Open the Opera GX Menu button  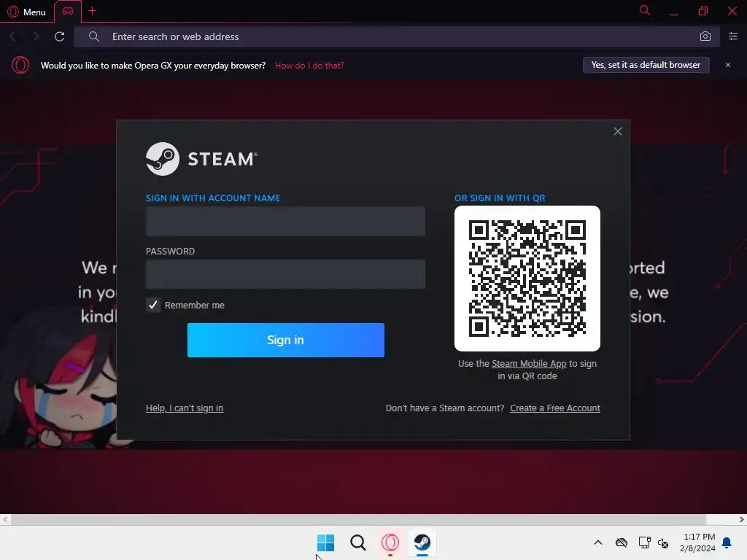(27, 12)
